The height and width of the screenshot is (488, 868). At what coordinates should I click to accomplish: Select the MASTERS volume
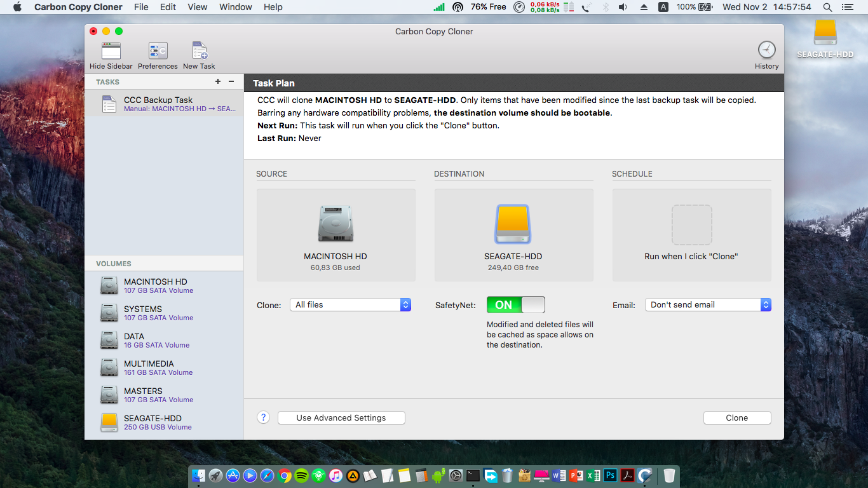pyautogui.click(x=164, y=395)
